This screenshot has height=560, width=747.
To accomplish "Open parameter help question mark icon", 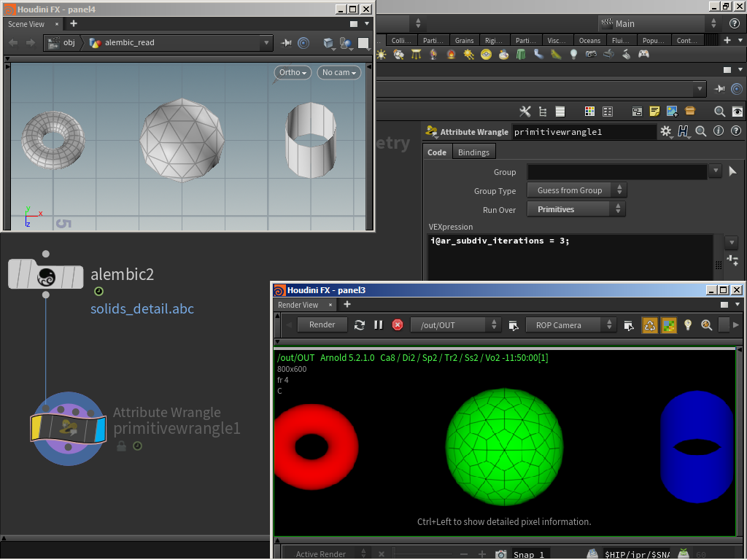I will tap(736, 131).
